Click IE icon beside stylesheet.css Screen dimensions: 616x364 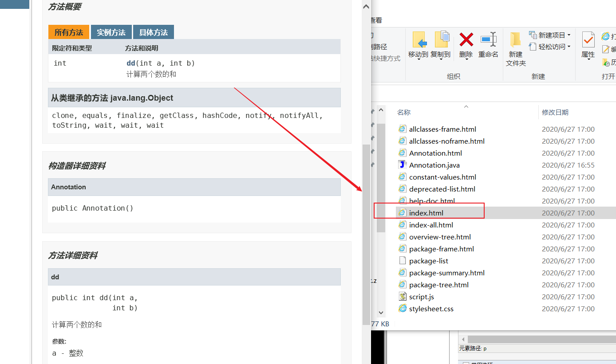(403, 309)
